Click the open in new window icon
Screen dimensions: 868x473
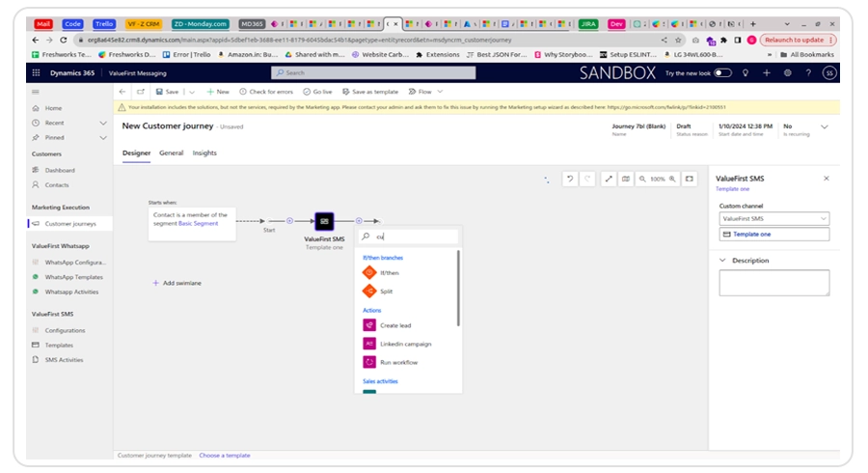pyautogui.click(x=141, y=92)
